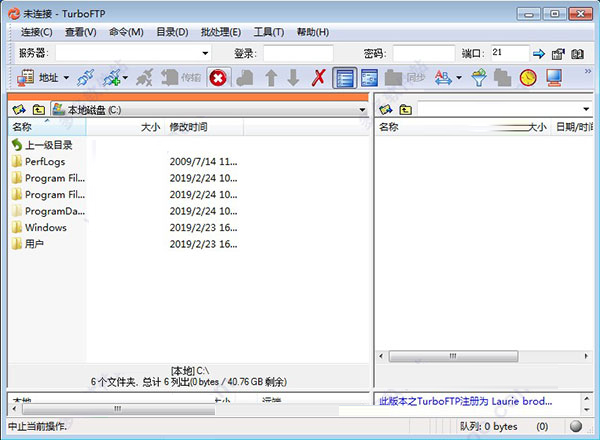Open the 帮助(H) menu
This screenshot has height=440, width=600.
tap(313, 32)
